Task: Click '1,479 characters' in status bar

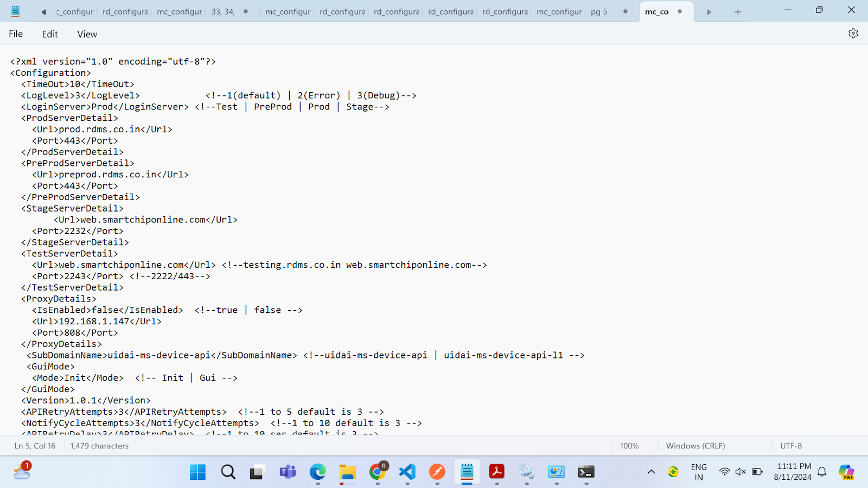Action: point(99,446)
